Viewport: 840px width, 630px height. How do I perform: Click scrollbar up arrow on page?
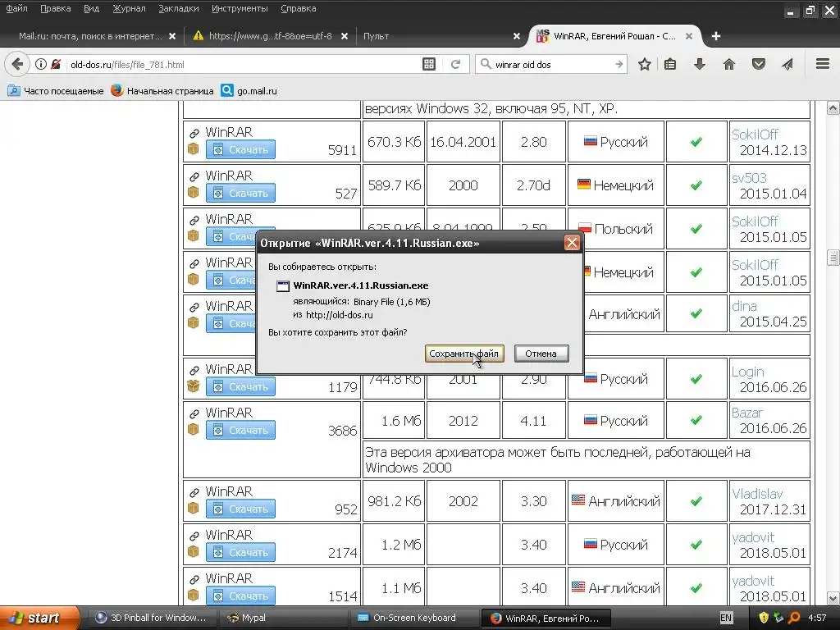pos(833,108)
